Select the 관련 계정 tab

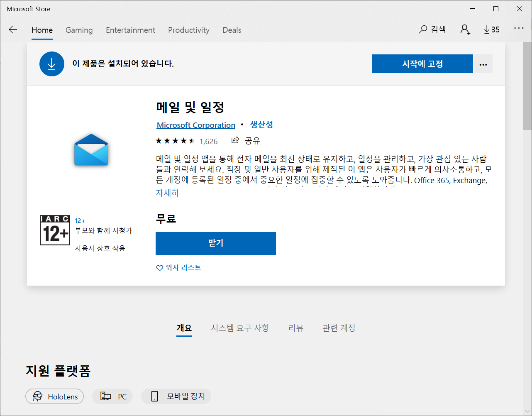tap(339, 328)
